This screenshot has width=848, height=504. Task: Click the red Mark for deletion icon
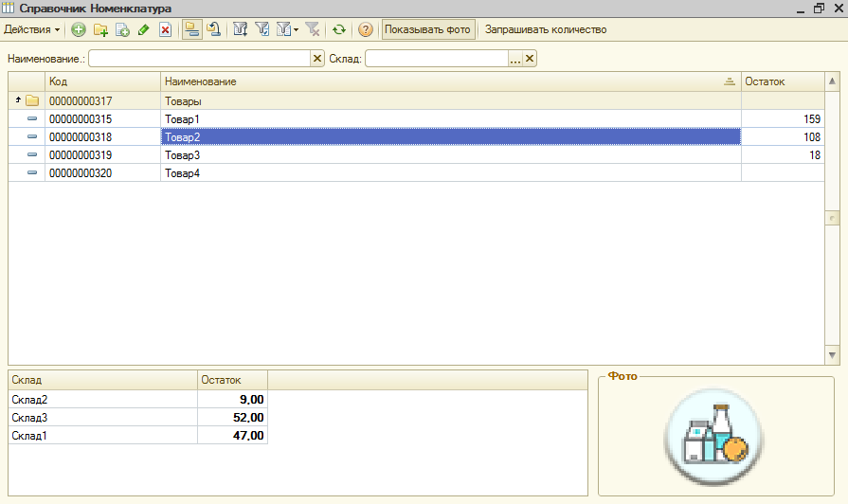click(165, 29)
